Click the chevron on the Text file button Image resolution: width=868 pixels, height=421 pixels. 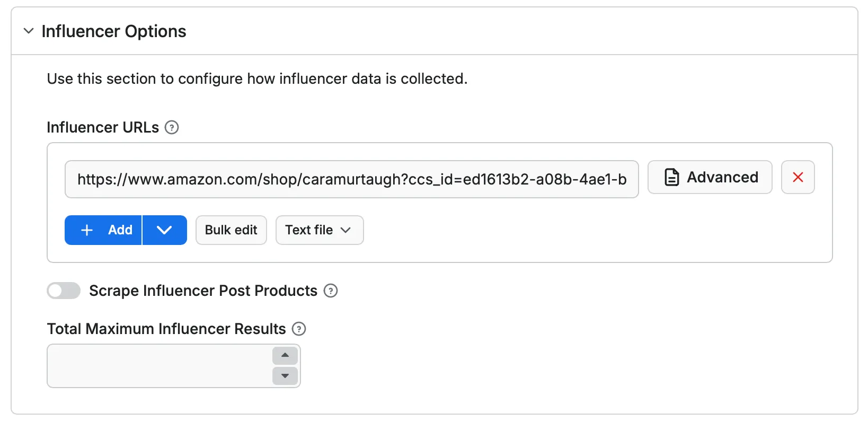click(x=346, y=230)
